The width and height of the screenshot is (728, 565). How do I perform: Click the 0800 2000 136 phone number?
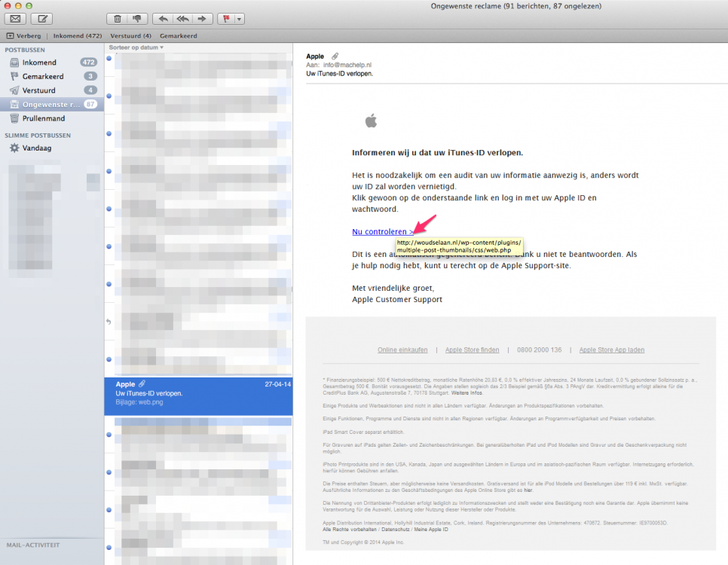[x=539, y=350]
